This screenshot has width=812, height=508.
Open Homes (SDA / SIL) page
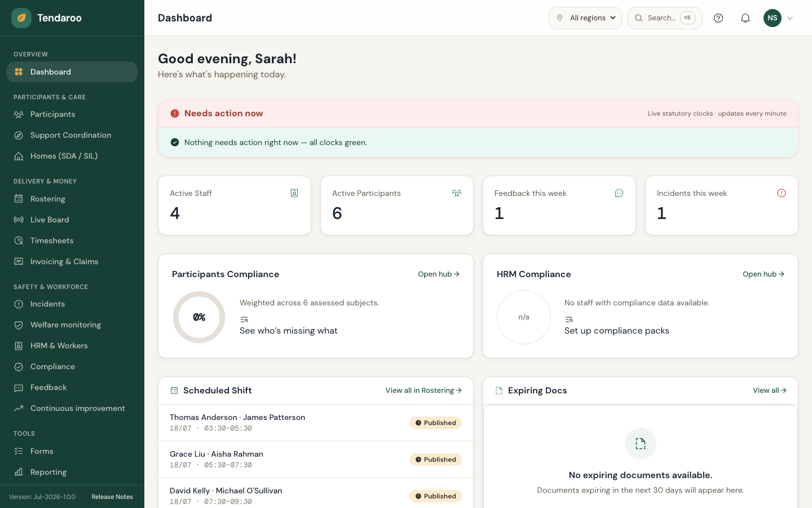(72, 156)
